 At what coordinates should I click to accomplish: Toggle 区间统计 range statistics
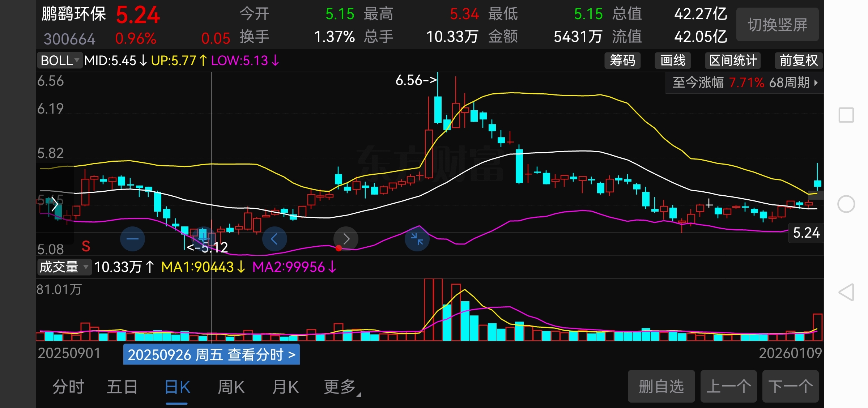coord(733,60)
